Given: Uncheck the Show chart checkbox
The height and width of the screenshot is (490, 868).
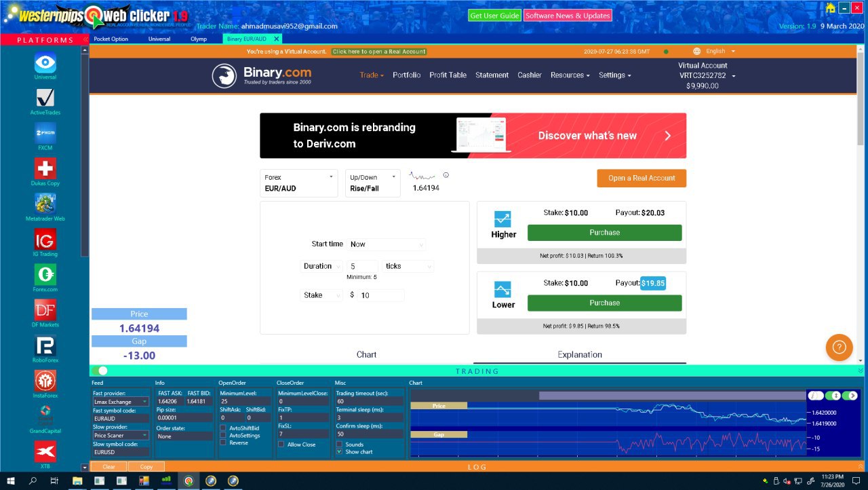Looking at the screenshot, I should point(340,451).
